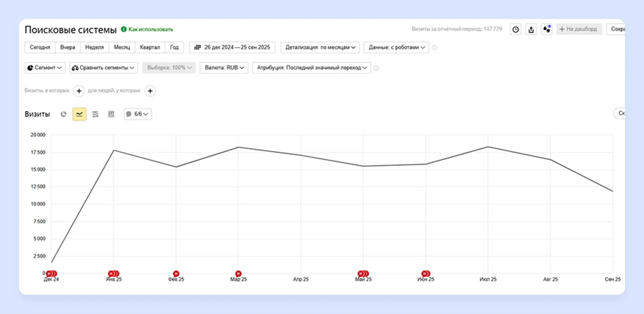
Task: Select the Неделя period tab
Action: [94, 47]
